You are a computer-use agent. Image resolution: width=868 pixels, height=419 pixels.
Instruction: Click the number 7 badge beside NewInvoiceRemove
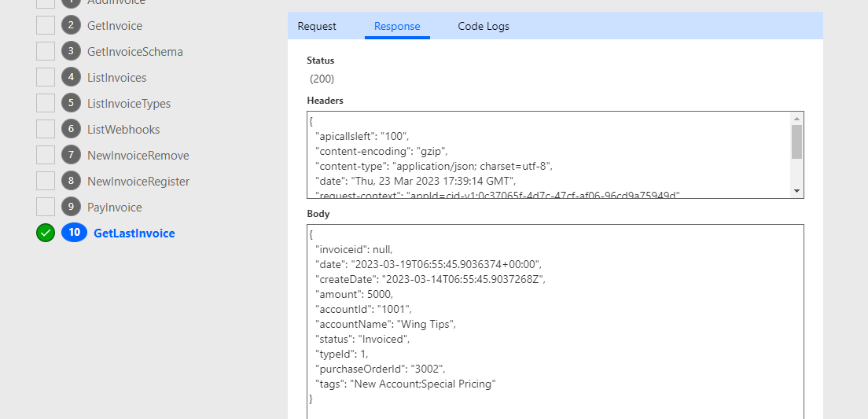[x=72, y=156]
